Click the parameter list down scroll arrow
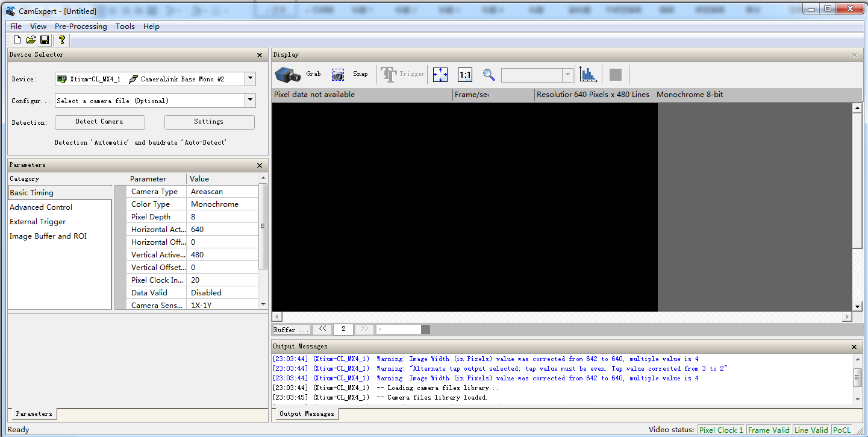 (263, 305)
